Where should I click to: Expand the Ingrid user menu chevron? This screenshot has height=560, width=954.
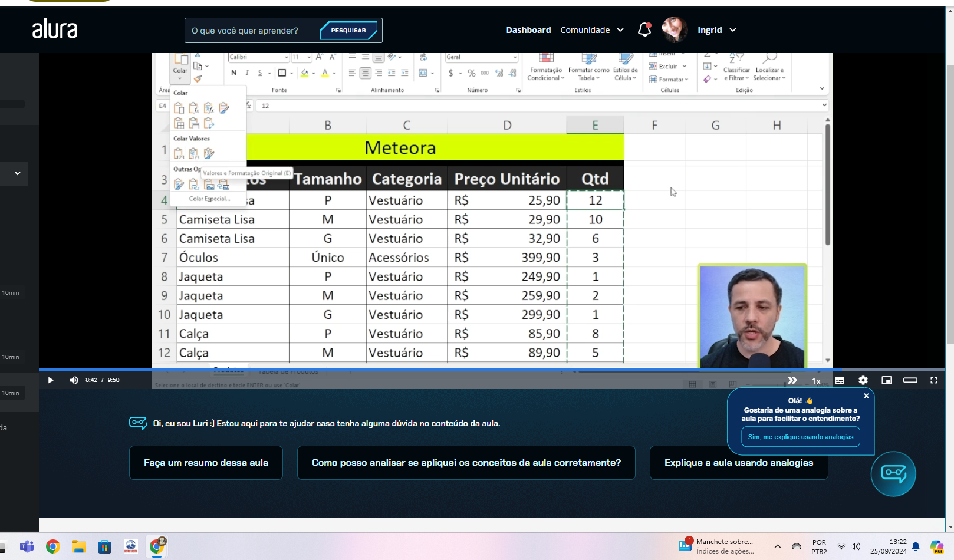733,30
